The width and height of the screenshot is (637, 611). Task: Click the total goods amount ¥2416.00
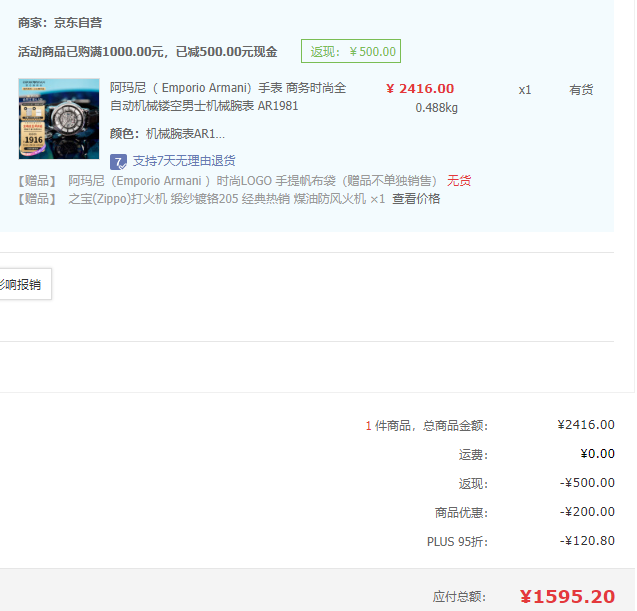586,425
